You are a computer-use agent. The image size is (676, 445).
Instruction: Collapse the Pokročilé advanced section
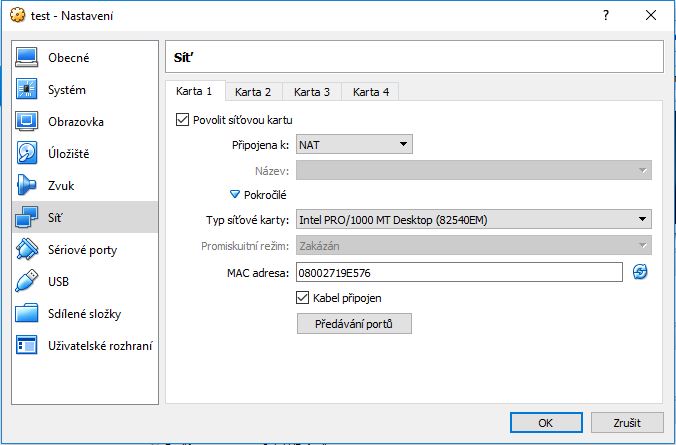pyautogui.click(x=235, y=194)
